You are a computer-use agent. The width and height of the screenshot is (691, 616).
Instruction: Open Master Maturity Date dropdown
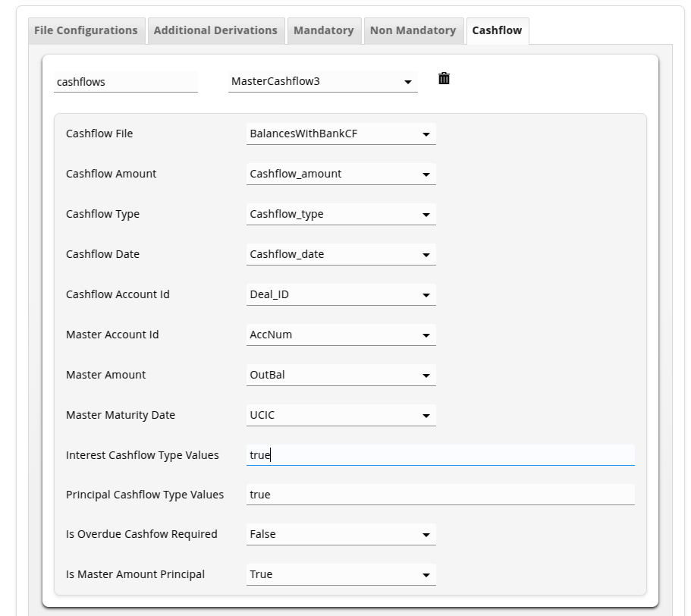[x=341, y=415]
